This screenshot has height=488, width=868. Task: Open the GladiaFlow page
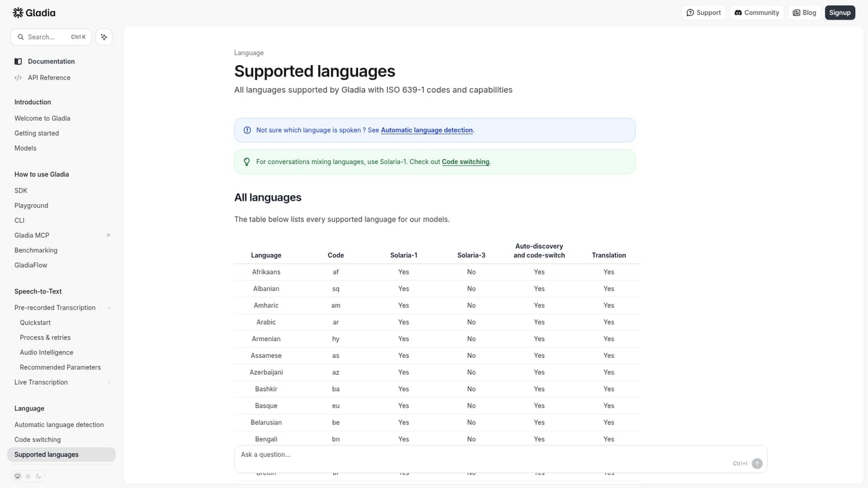[x=31, y=266]
